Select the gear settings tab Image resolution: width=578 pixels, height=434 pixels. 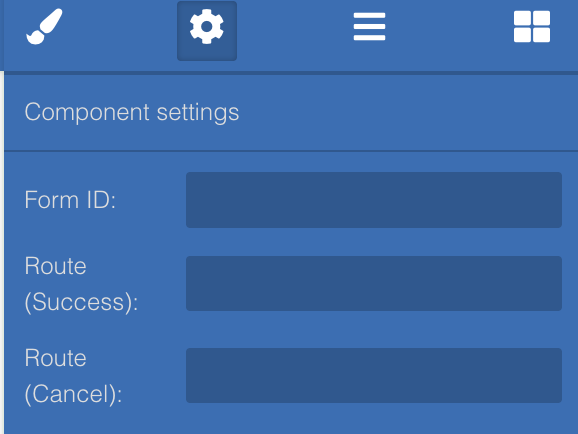click(x=207, y=31)
